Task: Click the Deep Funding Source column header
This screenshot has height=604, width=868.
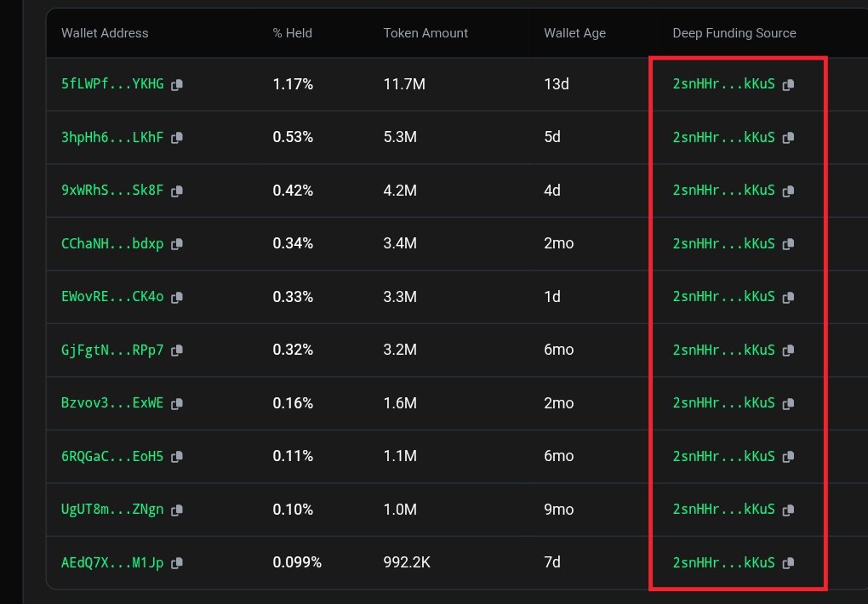Action: pyautogui.click(x=734, y=32)
